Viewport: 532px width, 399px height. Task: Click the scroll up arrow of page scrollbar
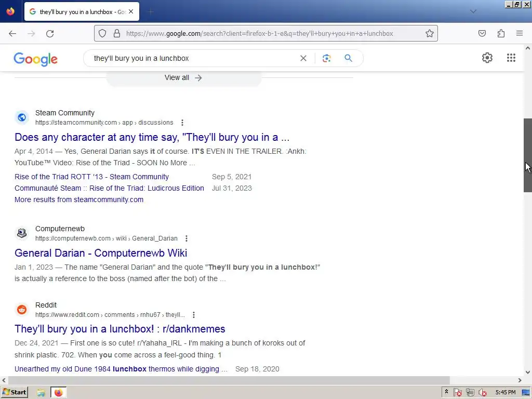tap(528, 48)
